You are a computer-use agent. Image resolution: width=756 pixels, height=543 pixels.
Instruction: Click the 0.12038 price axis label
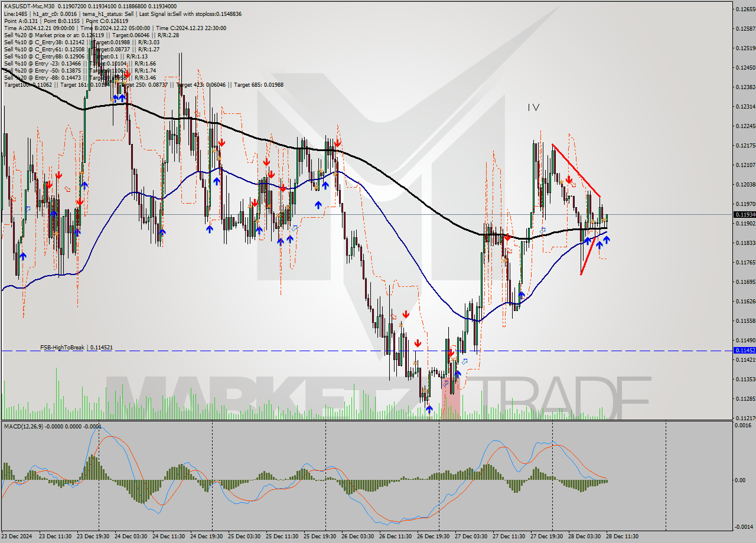pyautogui.click(x=745, y=184)
